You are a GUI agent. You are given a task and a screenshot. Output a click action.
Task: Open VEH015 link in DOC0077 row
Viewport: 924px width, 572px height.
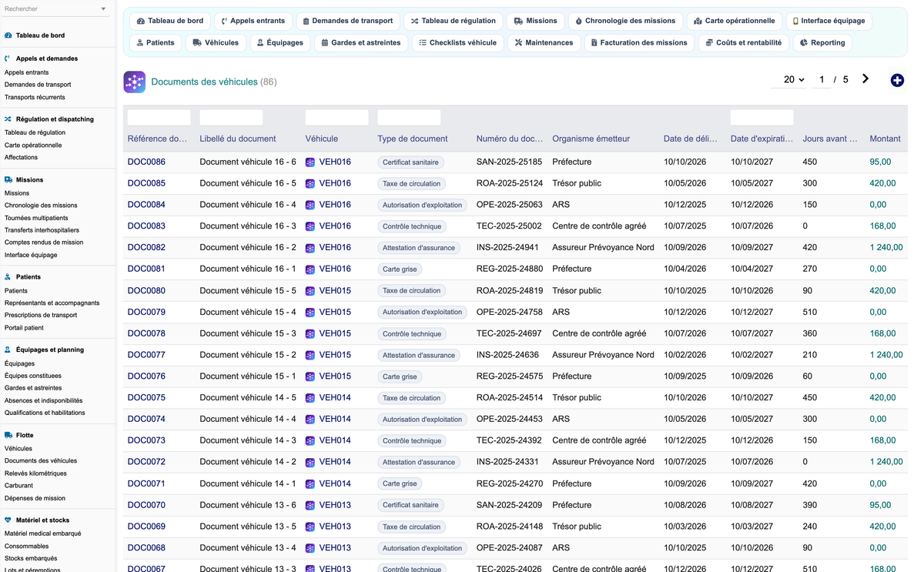(335, 355)
